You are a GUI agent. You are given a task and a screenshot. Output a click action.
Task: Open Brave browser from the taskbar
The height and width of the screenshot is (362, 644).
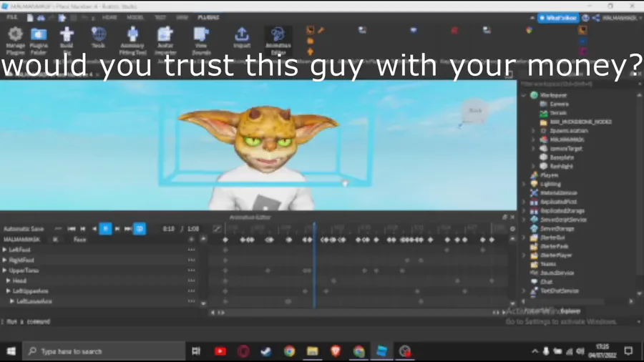[x=336, y=351]
